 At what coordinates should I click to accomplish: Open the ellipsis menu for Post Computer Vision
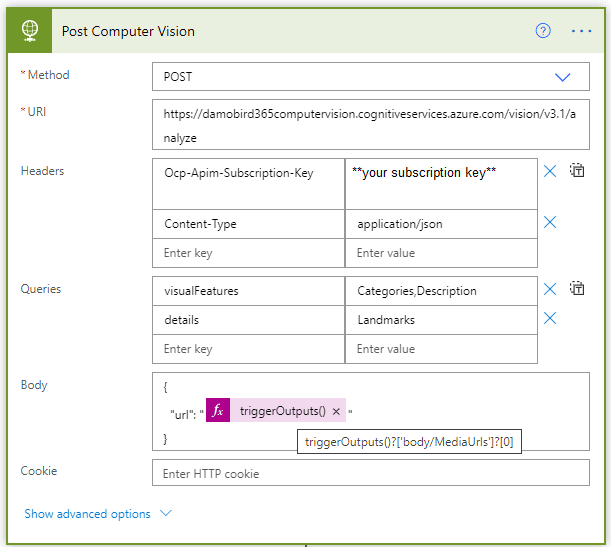click(581, 31)
